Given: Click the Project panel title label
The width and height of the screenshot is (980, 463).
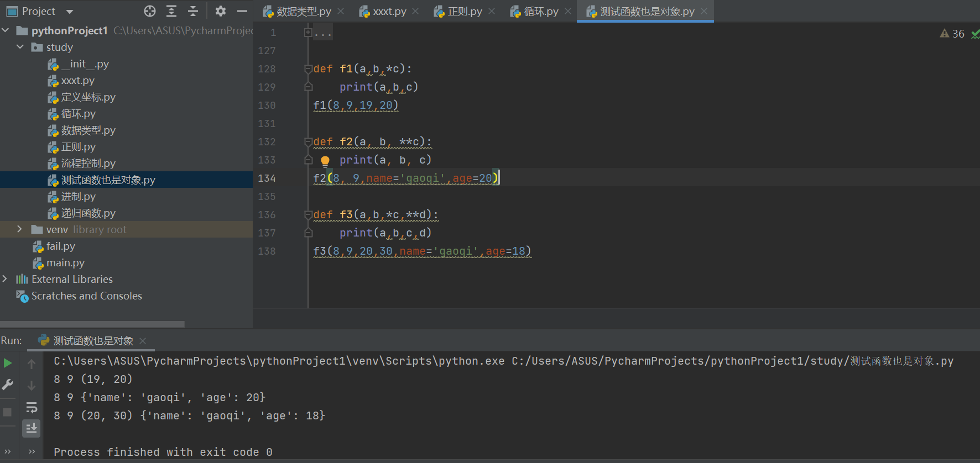Looking at the screenshot, I should pyautogui.click(x=39, y=12).
